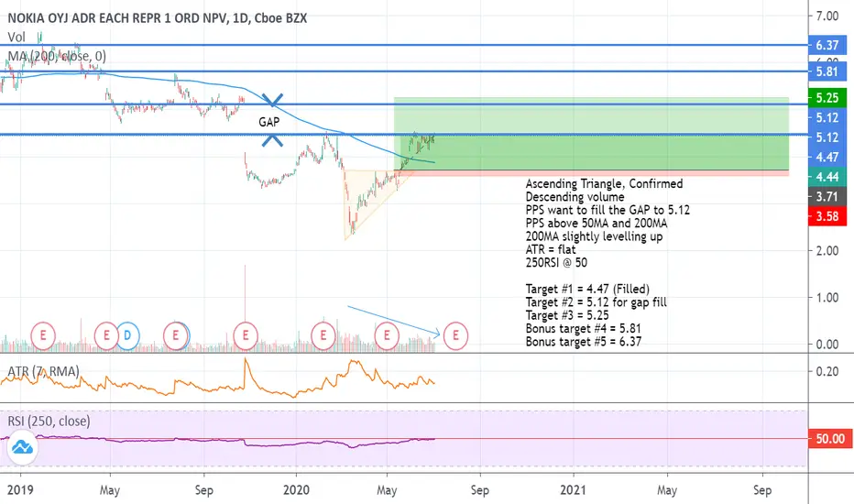
Task: Select the green long position profit zone
Action: pos(591,134)
